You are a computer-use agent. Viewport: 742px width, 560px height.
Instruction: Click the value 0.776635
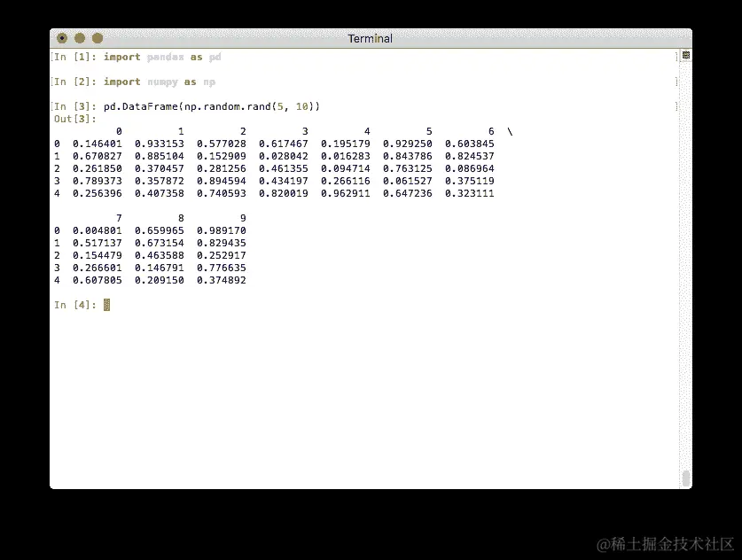tap(221, 268)
